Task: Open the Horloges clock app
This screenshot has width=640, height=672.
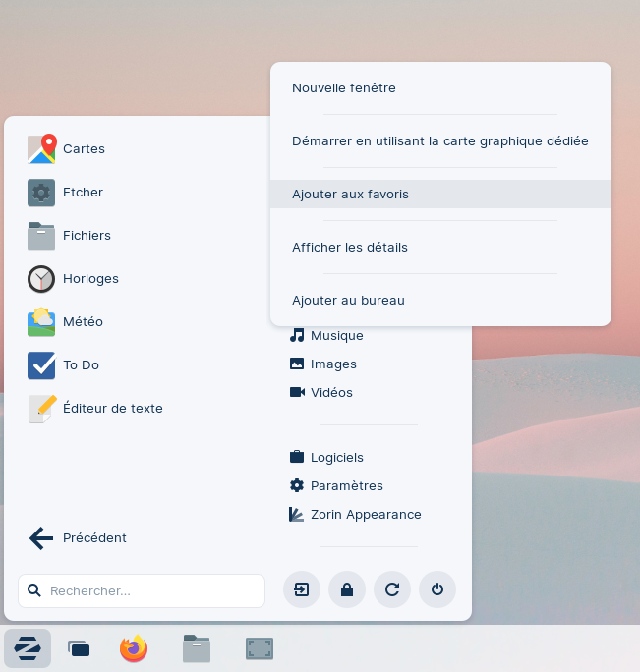Action: coord(41,279)
